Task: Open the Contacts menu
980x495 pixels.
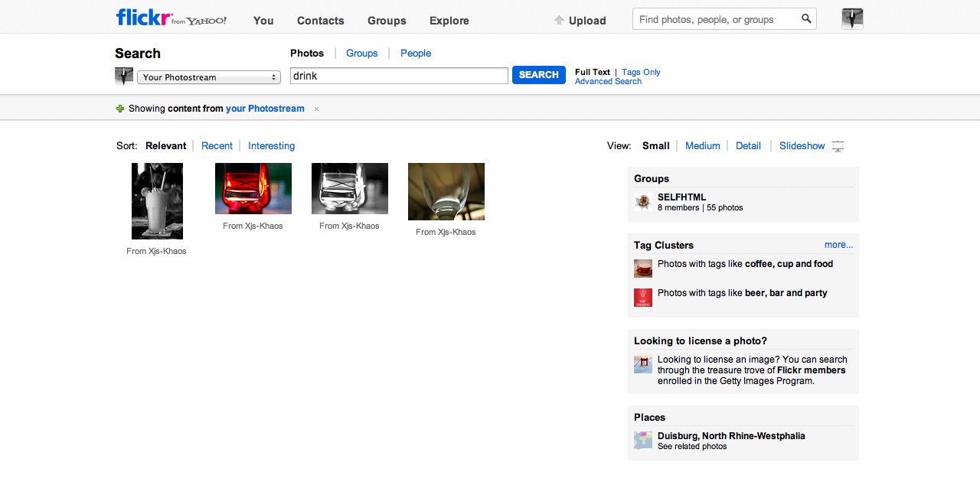Action: pos(321,21)
